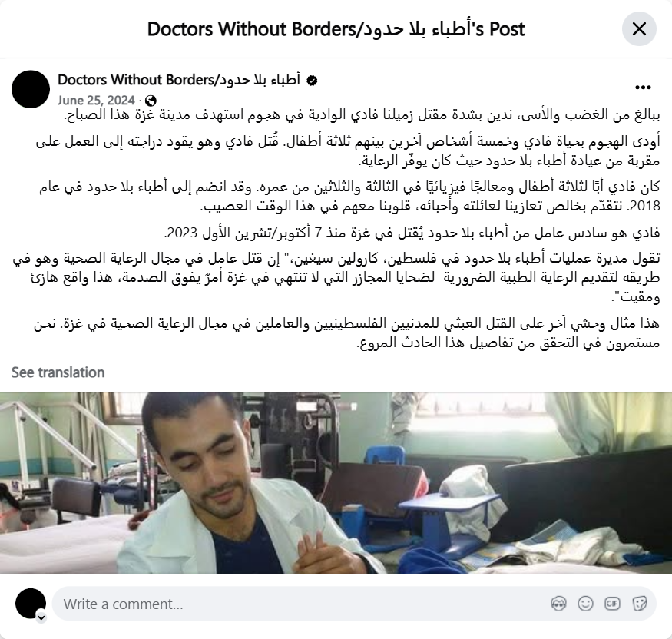Click See translation under the post
The image size is (672, 639).
click(x=58, y=372)
